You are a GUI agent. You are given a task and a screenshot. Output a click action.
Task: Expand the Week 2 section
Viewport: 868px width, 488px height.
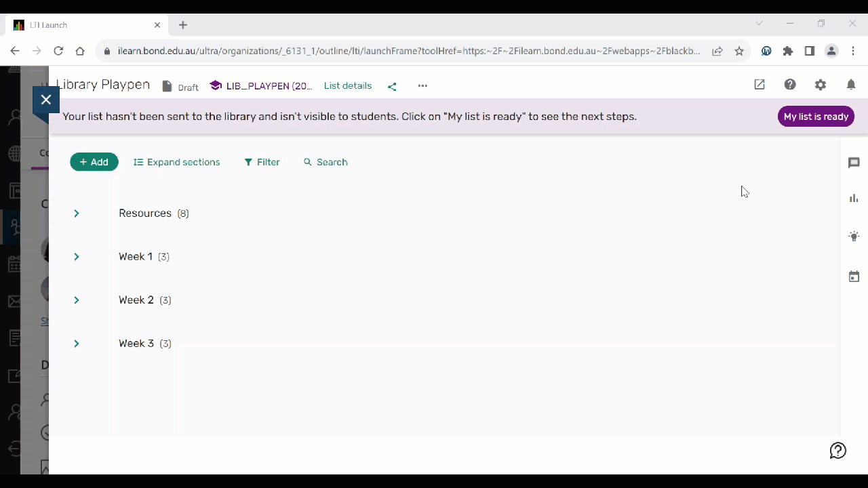(x=77, y=300)
